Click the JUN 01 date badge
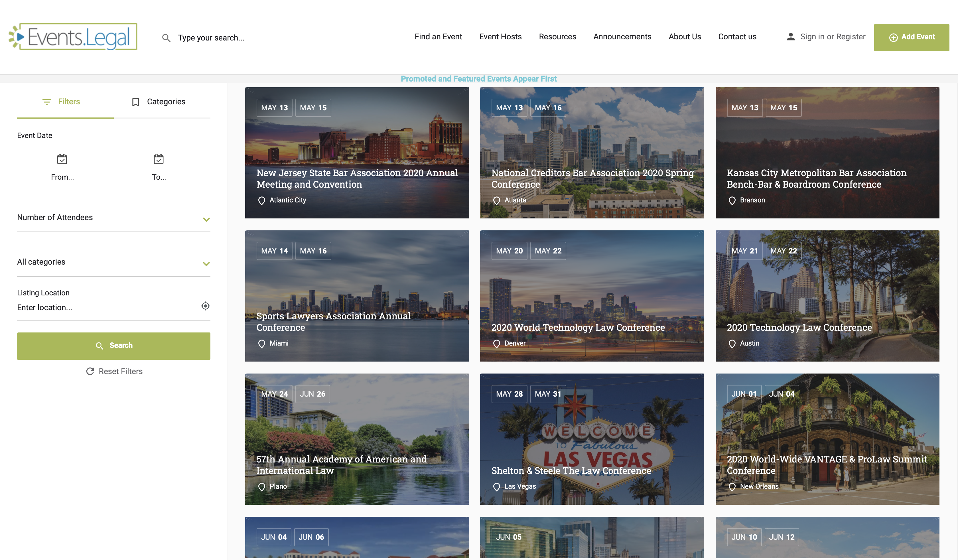This screenshot has height=560, width=958. tap(744, 394)
